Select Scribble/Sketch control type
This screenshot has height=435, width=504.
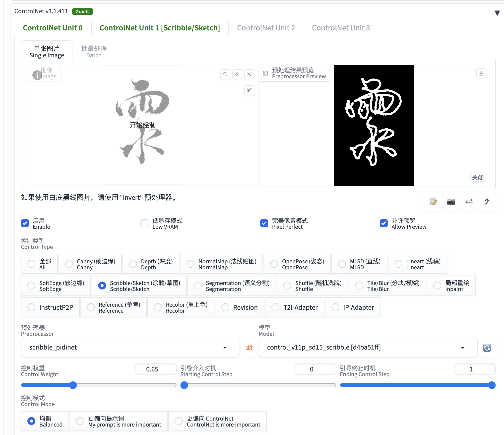click(x=139, y=286)
